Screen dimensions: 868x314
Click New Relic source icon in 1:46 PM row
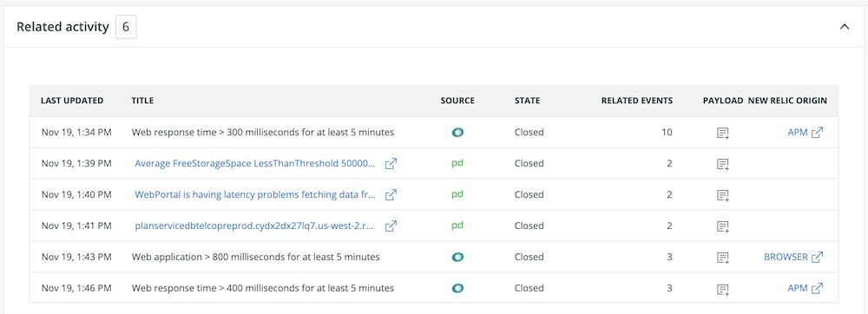(457, 288)
